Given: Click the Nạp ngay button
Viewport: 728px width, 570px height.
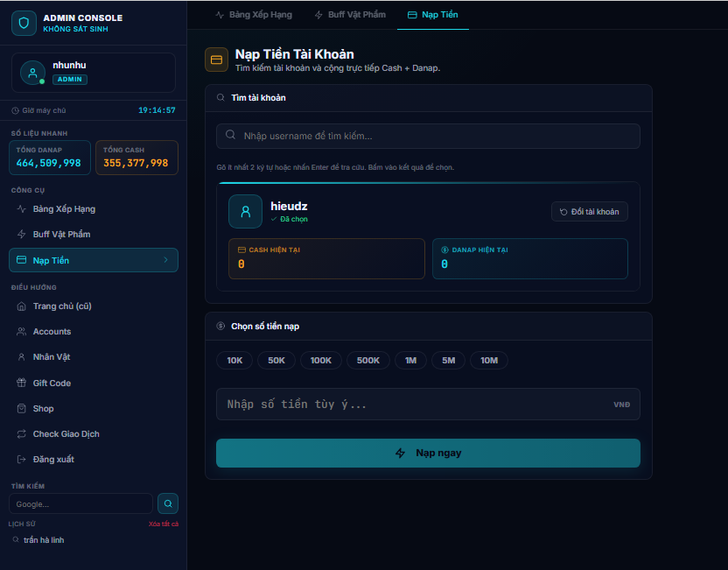Looking at the screenshot, I should 428,453.
